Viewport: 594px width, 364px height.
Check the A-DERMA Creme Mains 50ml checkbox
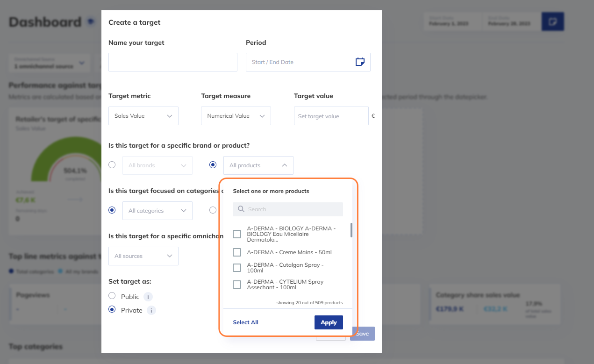237,252
